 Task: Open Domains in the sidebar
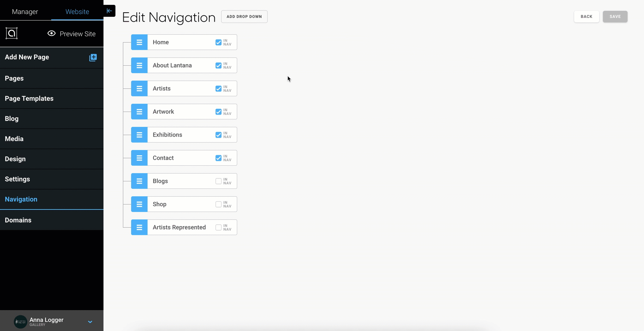pos(52,220)
